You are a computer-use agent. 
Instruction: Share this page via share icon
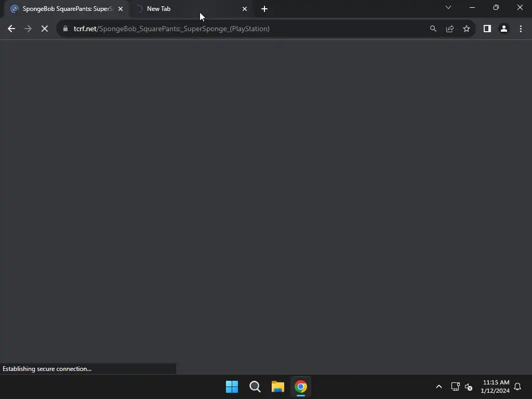pos(450,29)
